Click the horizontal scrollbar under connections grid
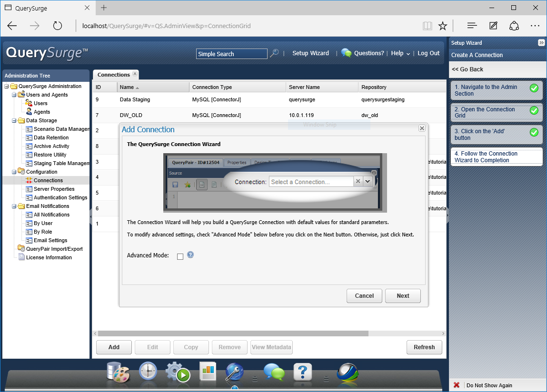The image size is (547, 392). click(x=233, y=333)
